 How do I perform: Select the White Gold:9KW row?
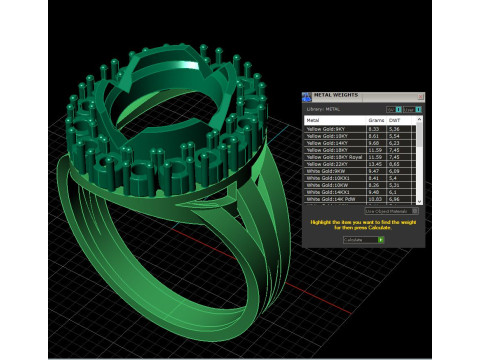point(360,171)
